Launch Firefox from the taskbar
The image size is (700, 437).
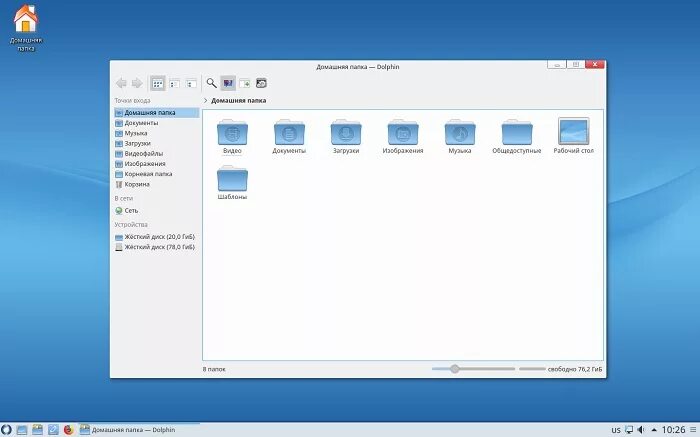point(68,430)
